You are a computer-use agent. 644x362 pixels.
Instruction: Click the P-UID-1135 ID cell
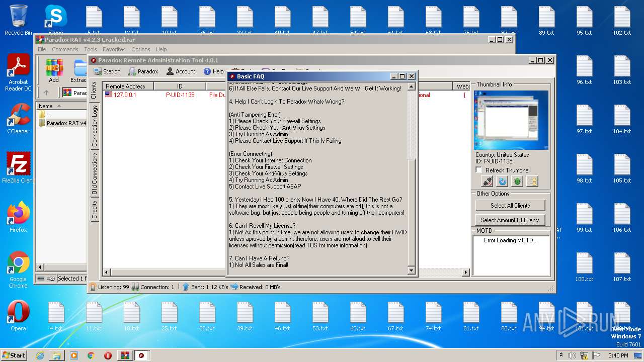[180, 95]
